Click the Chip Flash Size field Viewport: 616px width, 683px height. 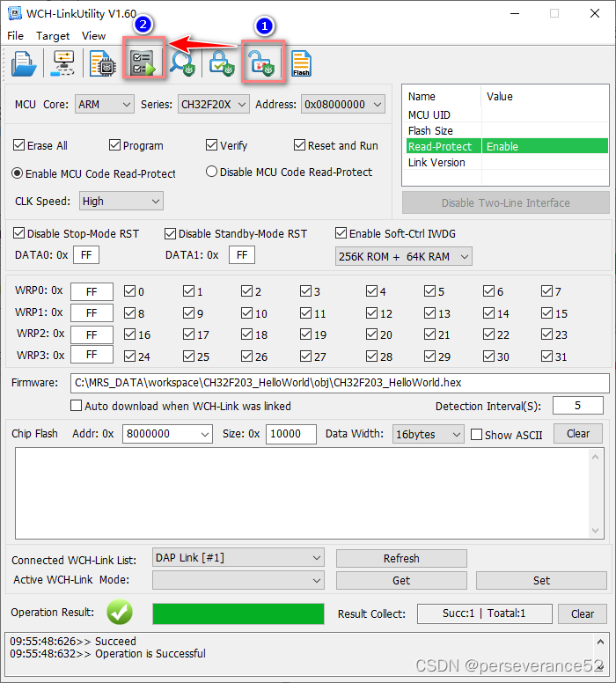click(x=291, y=434)
